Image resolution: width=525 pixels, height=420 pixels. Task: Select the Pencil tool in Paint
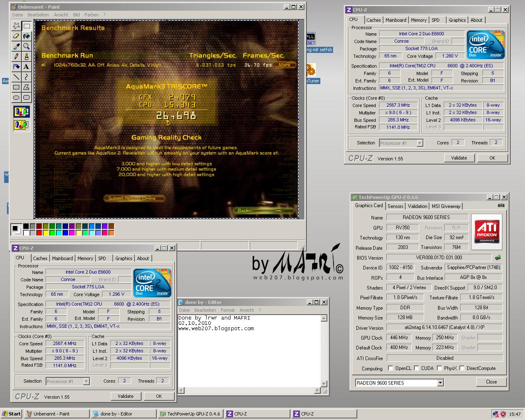click(x=16, y=57)
